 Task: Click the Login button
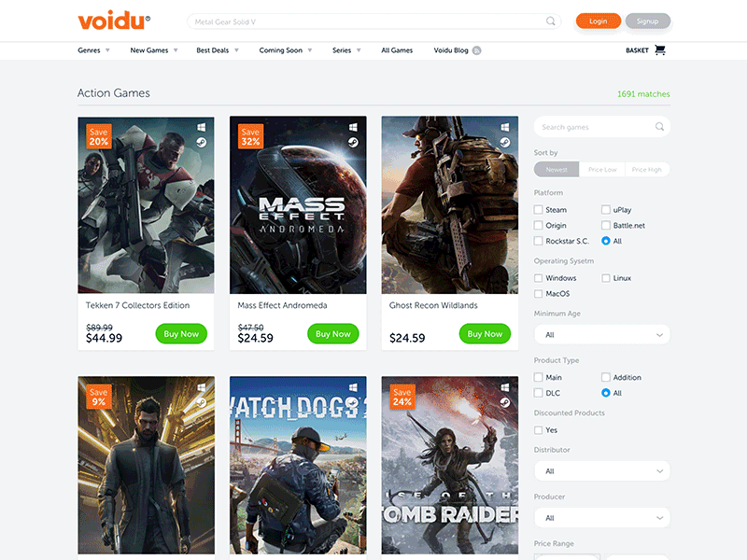click(x=598, y=21)
